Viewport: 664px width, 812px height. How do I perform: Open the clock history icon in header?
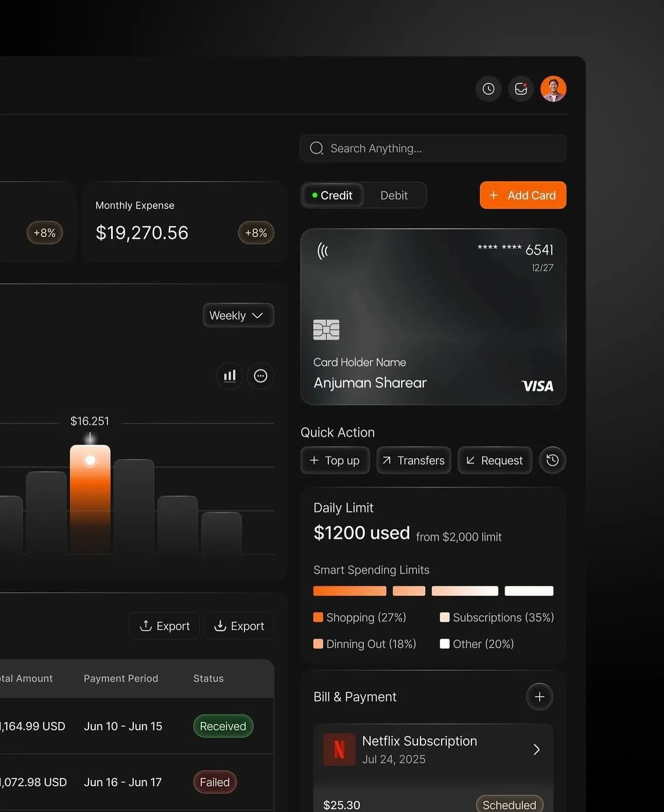click(488, 89)
